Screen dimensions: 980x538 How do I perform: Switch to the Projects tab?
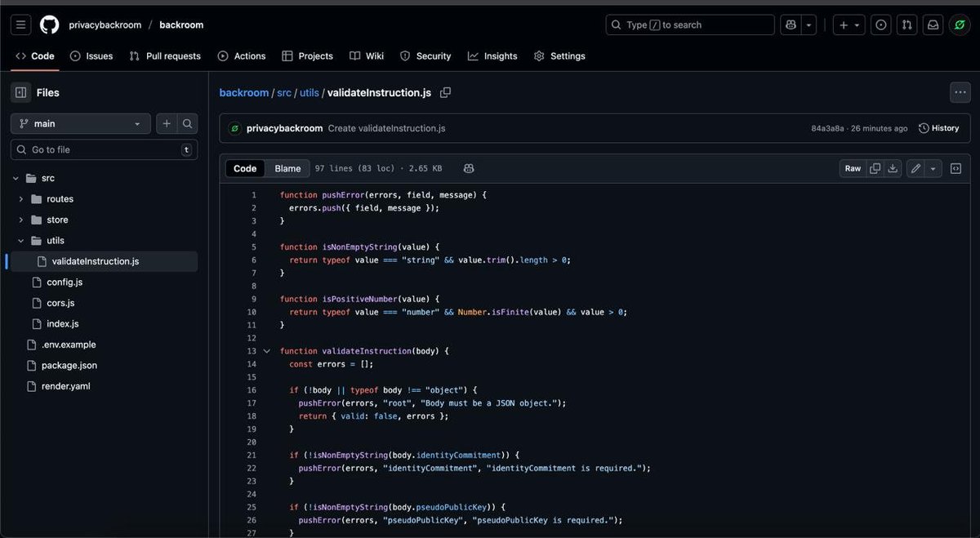tap(307, 56)
